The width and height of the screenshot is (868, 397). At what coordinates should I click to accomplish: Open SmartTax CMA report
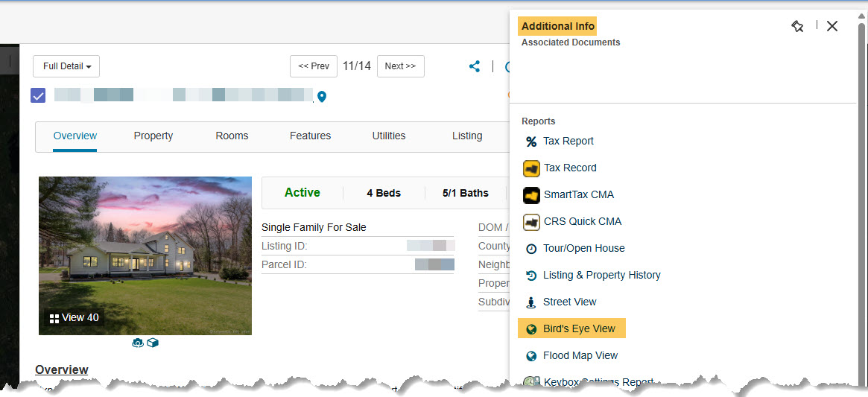[579, 194]
